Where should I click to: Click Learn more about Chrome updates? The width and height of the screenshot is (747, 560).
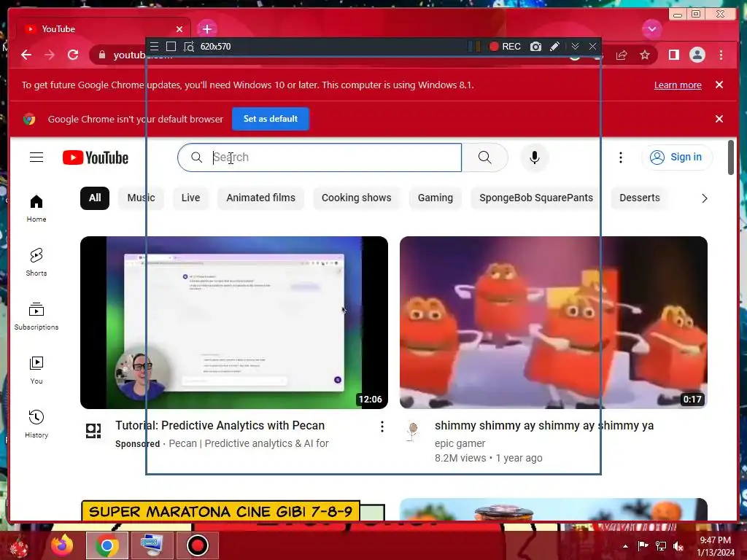pos(678,85)
